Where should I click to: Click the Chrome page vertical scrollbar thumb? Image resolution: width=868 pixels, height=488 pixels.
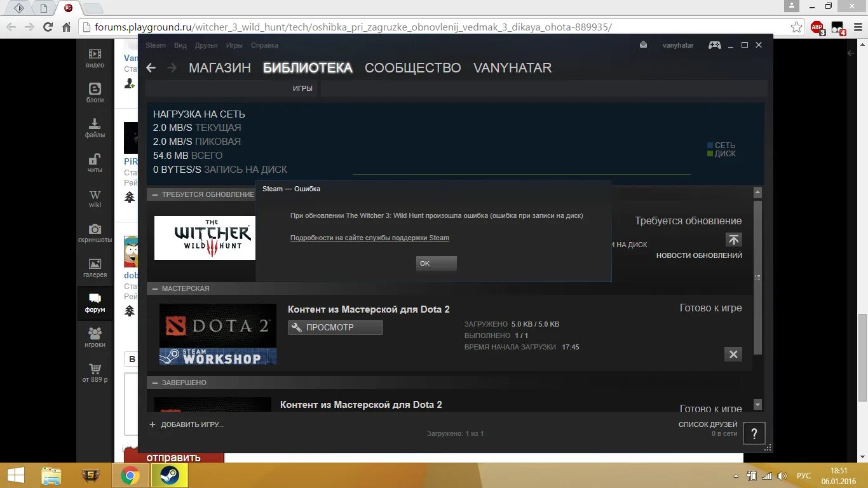[862, 358]
